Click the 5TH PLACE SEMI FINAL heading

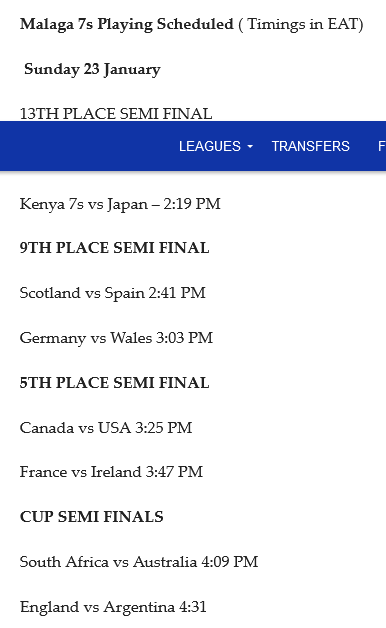114,383
